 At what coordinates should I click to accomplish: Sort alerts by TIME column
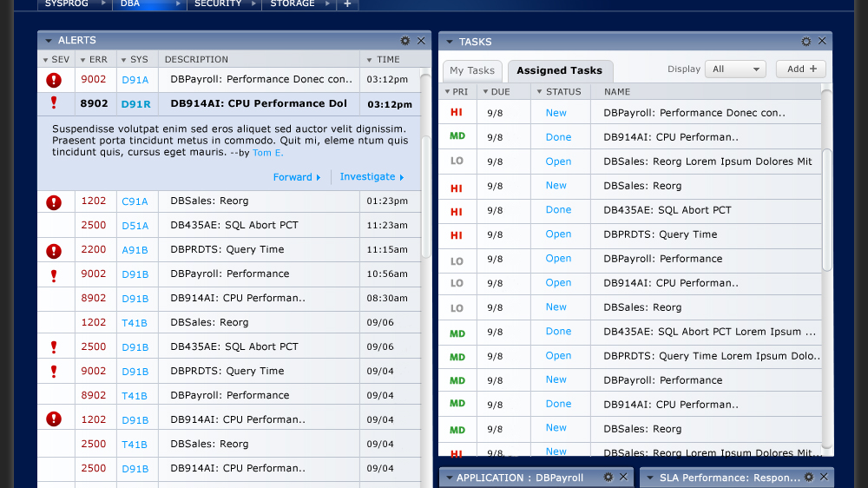(x=383, y=59)
